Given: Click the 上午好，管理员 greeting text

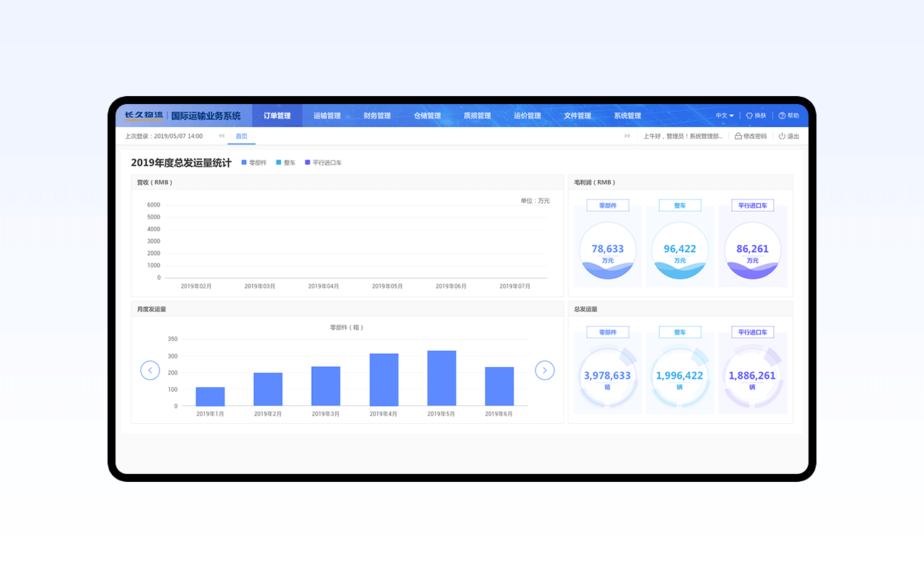Looking at the screenshot, I should 683,136.
